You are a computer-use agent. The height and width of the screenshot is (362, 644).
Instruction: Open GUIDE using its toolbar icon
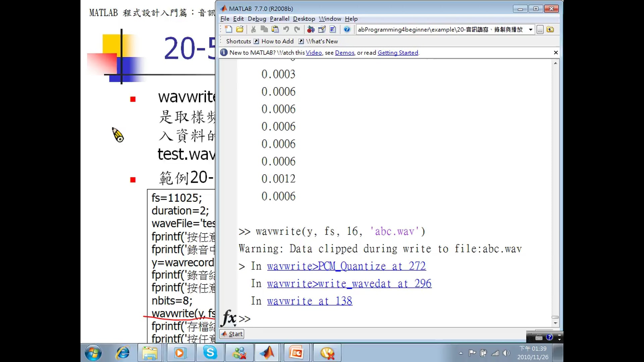click(x=322, y=29)
